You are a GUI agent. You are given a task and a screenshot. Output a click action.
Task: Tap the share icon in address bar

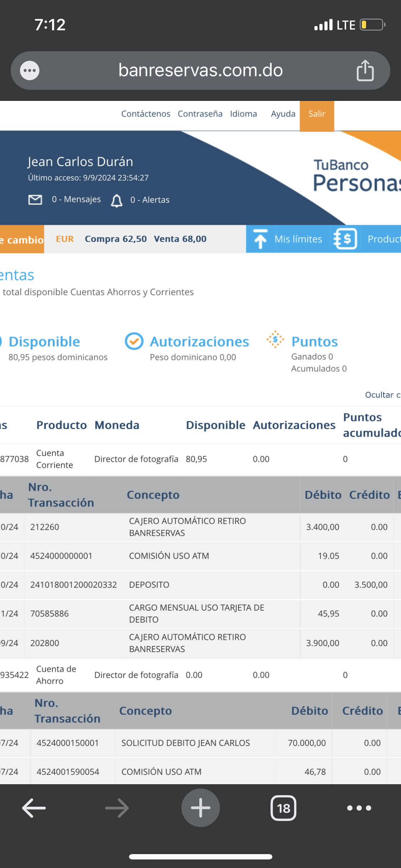(x=365, y=70)
